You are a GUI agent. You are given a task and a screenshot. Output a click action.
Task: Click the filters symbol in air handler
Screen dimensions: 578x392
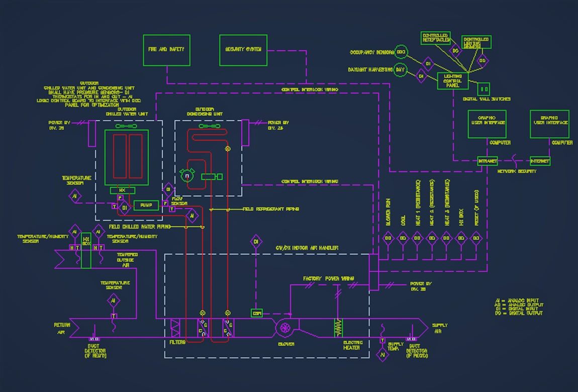click(175, 328)
